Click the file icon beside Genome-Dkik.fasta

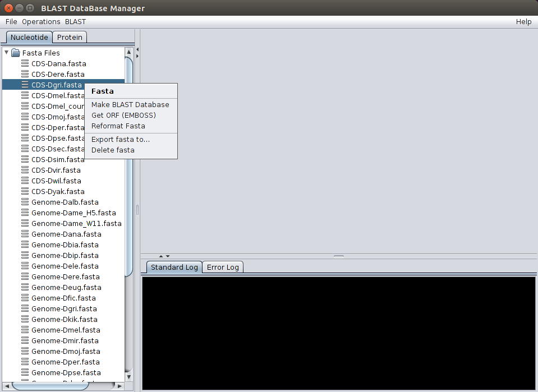(x=25, y=319)
